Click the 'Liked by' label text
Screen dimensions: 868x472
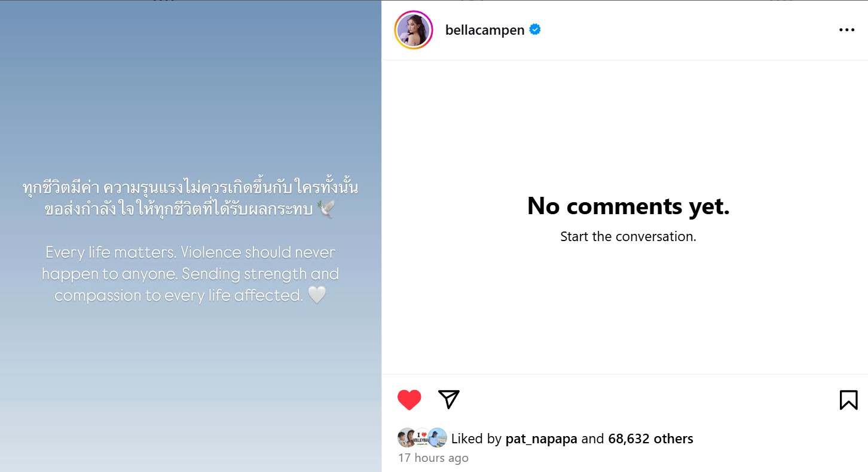(476, 438)
